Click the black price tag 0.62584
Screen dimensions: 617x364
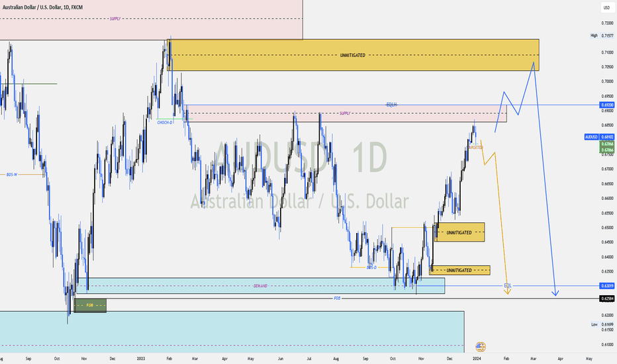(x=607, y=298)
